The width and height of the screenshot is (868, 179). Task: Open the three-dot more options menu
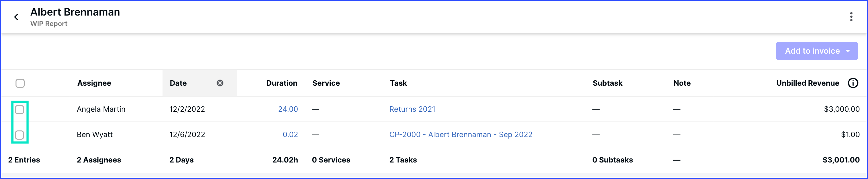pos(851,17)
